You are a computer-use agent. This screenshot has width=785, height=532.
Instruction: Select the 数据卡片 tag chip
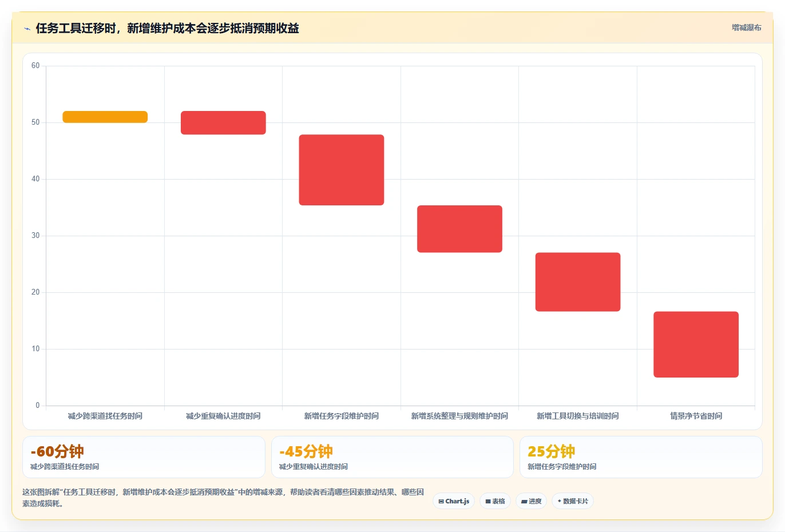pyautogui.click(x=573, y=501)
